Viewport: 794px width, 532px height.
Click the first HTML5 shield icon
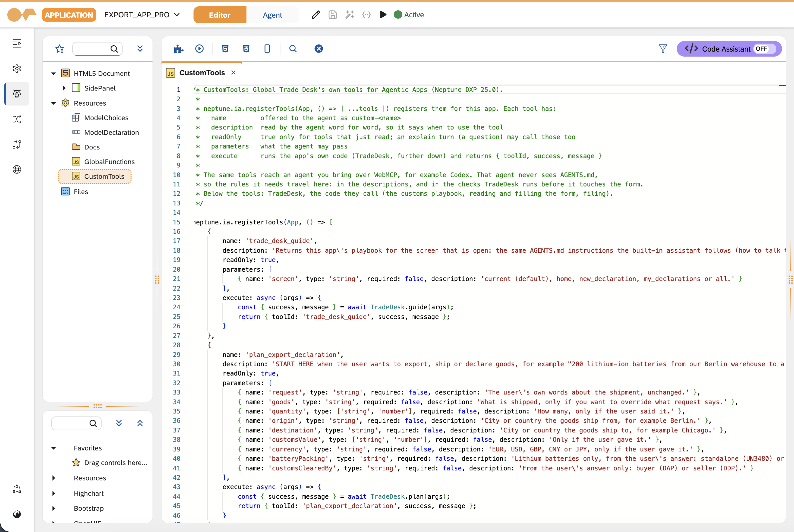(x=225, y=49)
